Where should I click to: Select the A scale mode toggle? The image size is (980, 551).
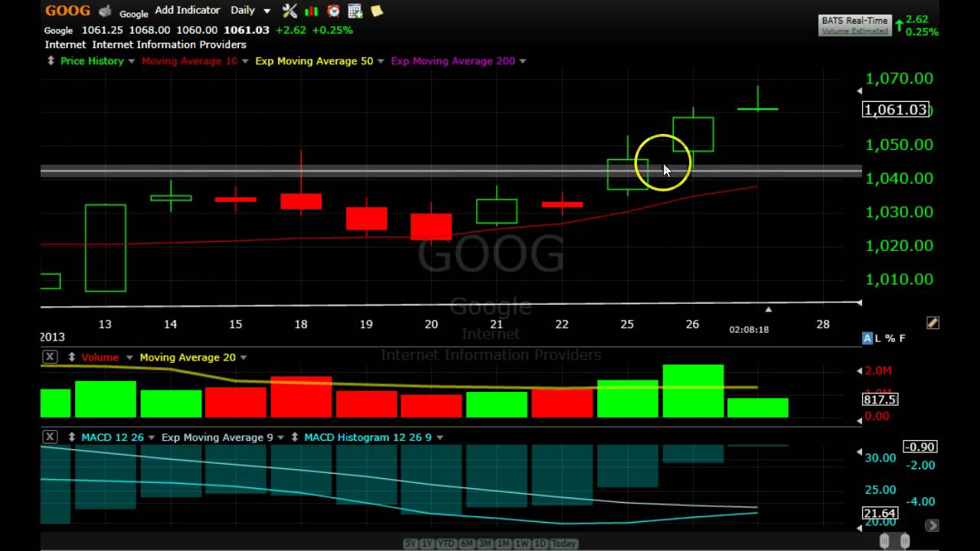point(867,338)
